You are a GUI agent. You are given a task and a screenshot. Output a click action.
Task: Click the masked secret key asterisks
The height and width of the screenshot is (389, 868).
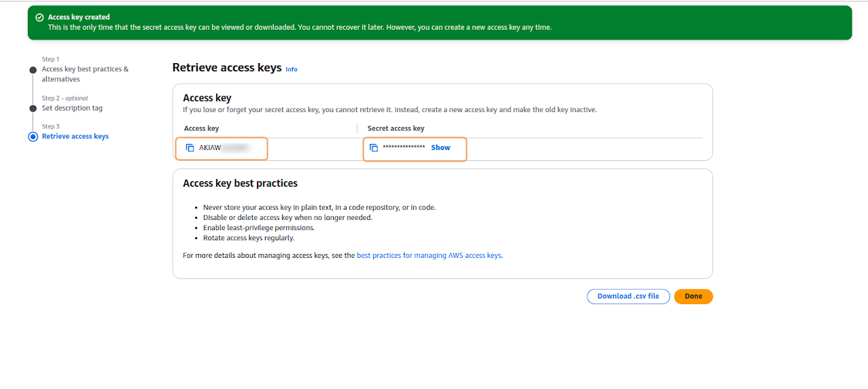tap(404, 148)
